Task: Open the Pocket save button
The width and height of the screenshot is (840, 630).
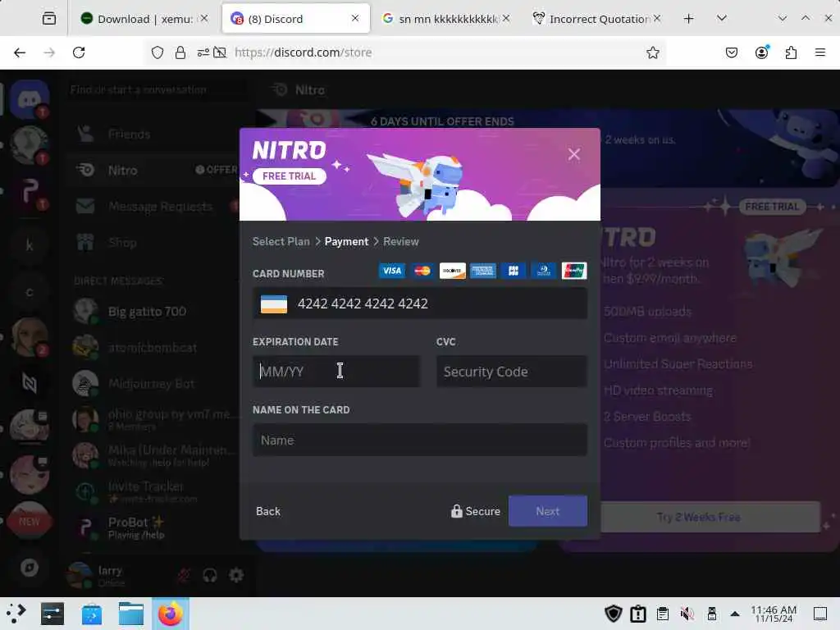Action: point(732,52)
